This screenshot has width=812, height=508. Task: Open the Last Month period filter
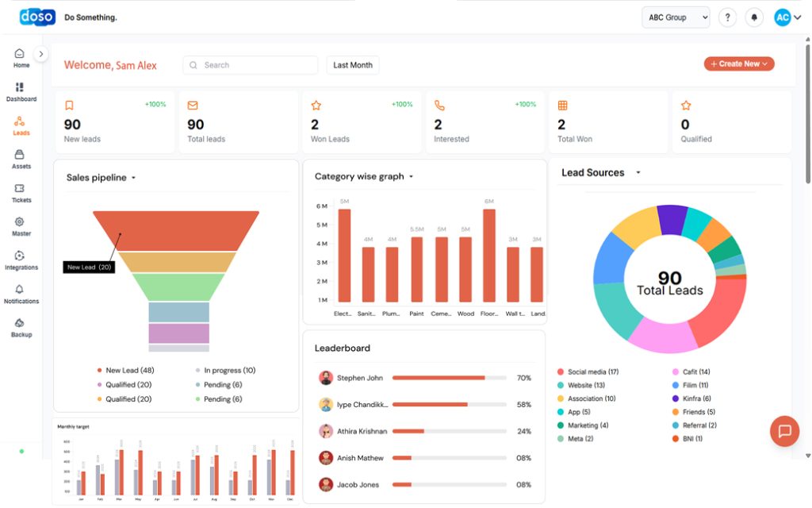click(353, 65)
